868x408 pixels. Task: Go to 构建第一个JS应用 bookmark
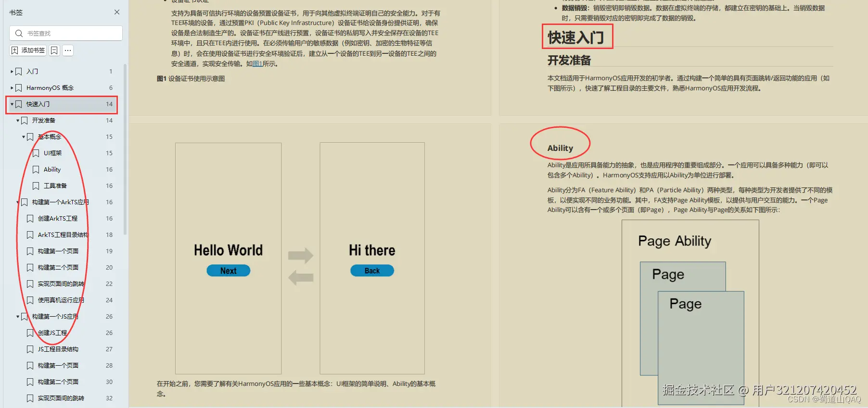55,317
